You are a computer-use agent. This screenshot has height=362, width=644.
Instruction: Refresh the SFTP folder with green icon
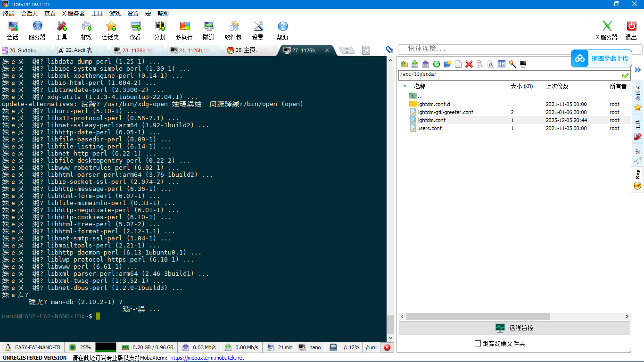(x=437, y=64)
